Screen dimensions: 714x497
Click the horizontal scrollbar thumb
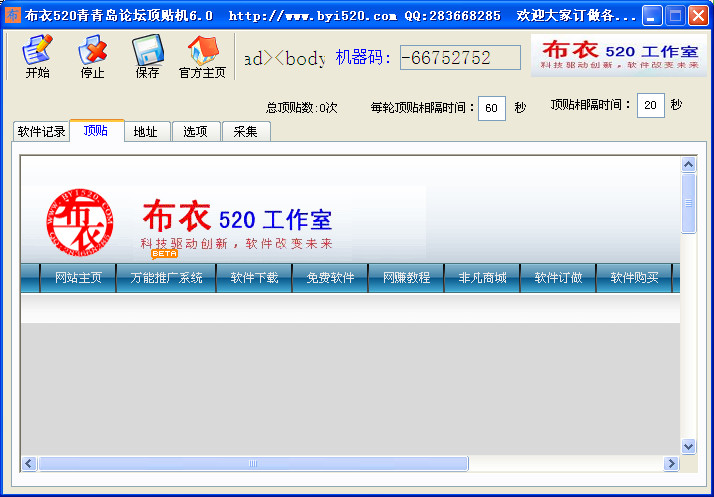tap(253, 464)
